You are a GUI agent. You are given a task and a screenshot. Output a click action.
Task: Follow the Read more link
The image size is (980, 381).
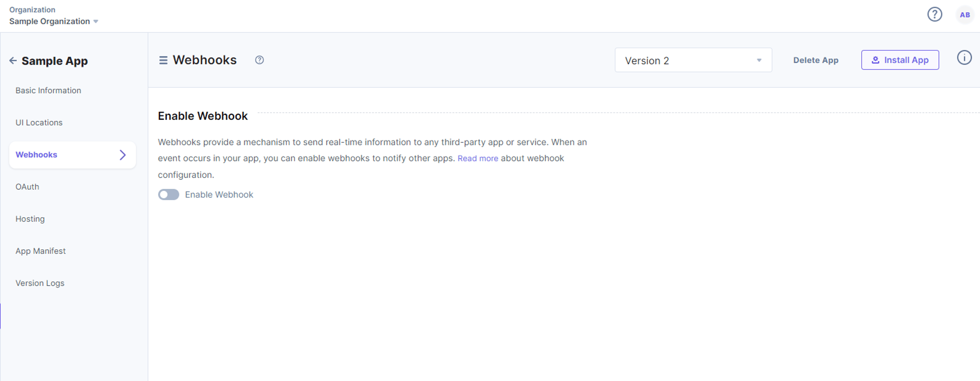(x=478, y=158)
